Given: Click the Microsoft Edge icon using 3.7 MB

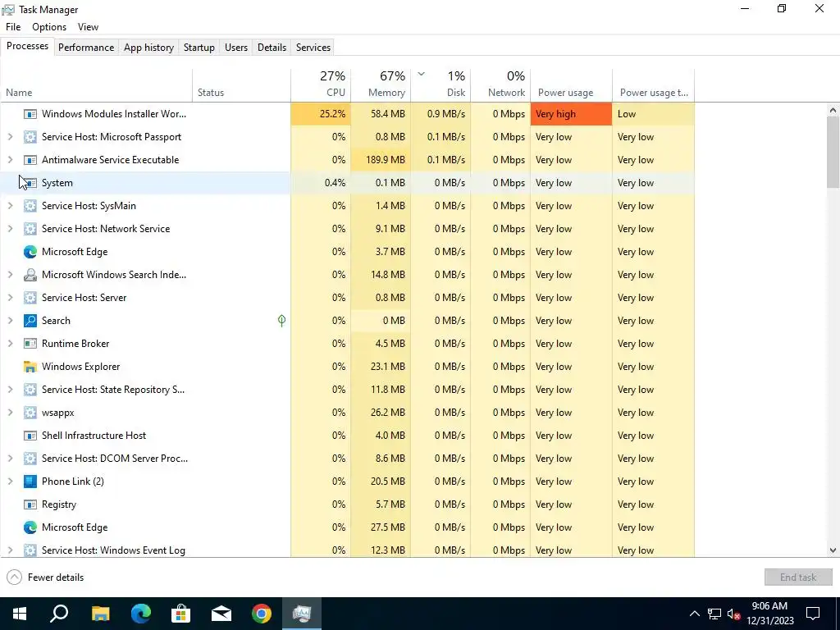Looking at the screenshot, I should (x=30, y=252).
